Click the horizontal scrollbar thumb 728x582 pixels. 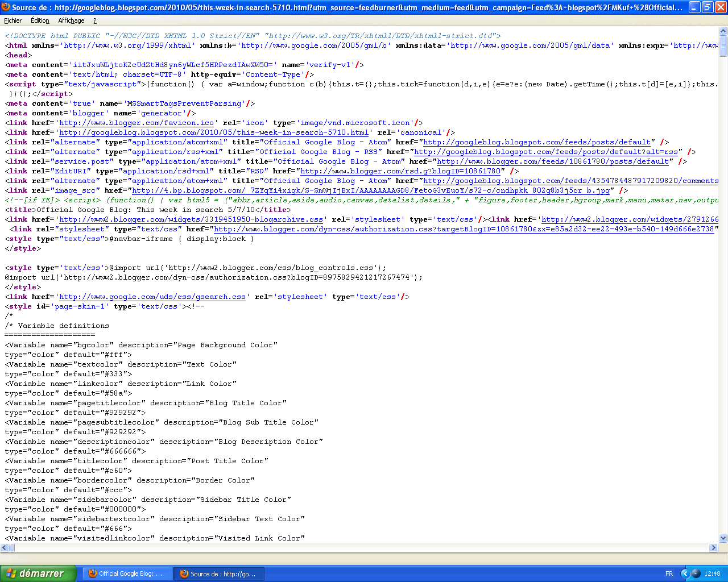tap(12, 548)
